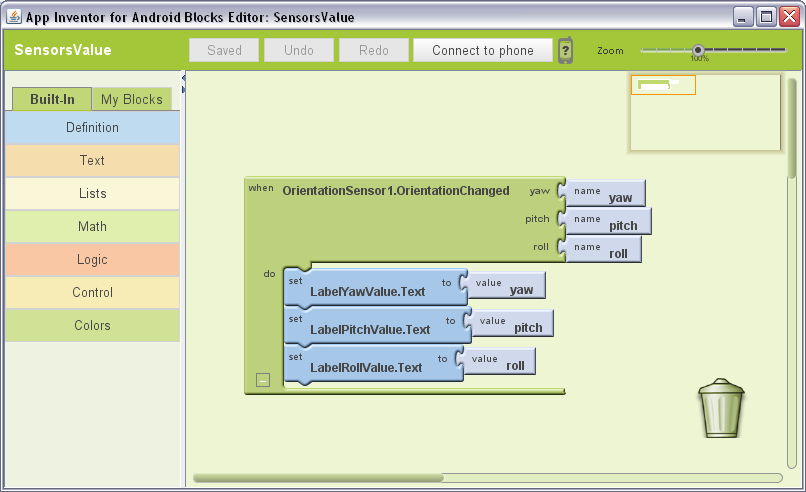
Task: Select the value yaw block
Action: tap(506, 285)
